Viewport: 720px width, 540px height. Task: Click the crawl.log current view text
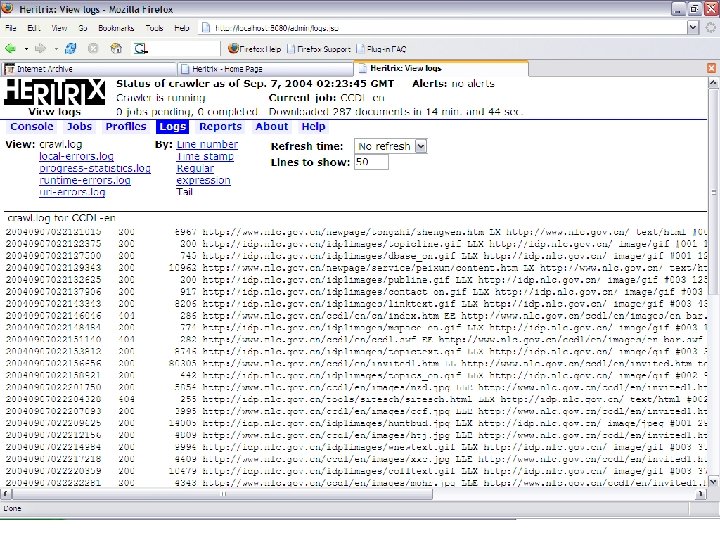(x=61, y=145)
